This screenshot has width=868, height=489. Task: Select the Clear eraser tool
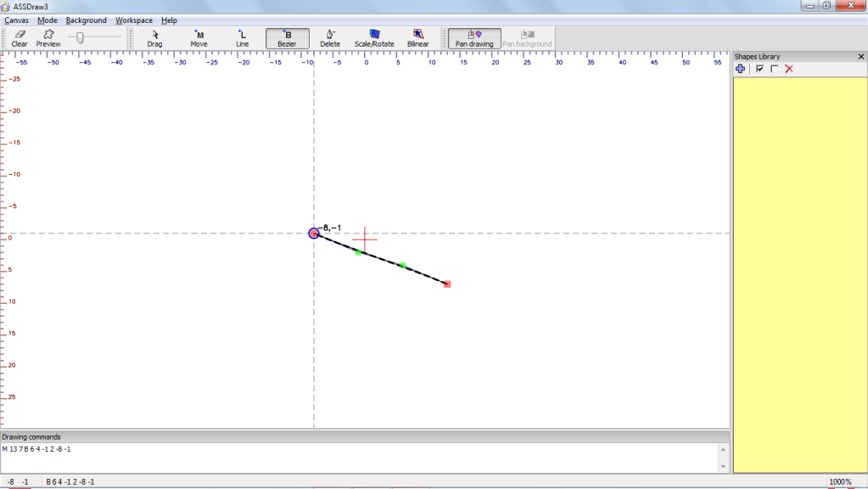(20, 39)
